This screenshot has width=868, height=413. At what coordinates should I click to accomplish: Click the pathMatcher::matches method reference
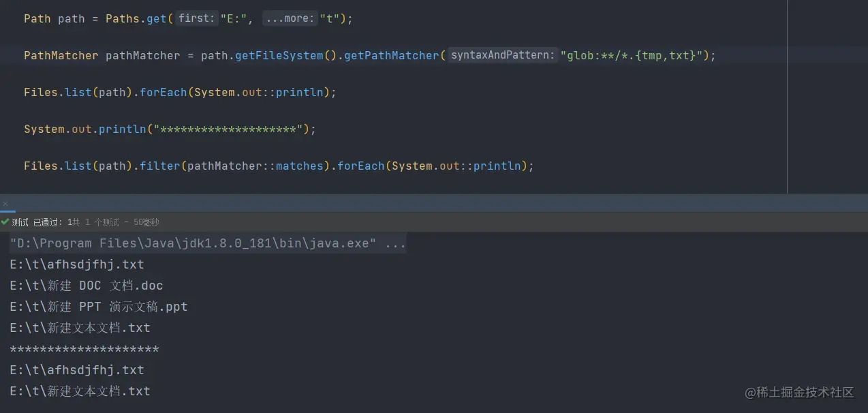pos(255,166)
